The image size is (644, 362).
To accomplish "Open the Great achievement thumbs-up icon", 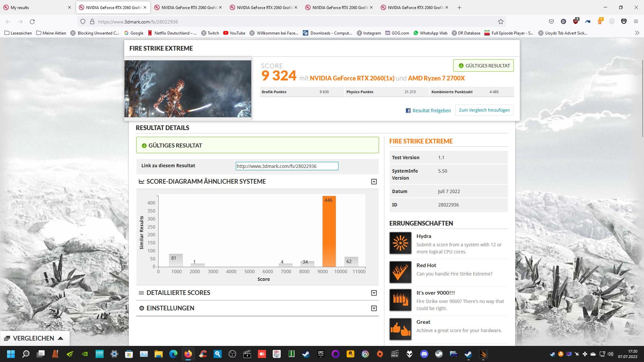I will 400,329.
